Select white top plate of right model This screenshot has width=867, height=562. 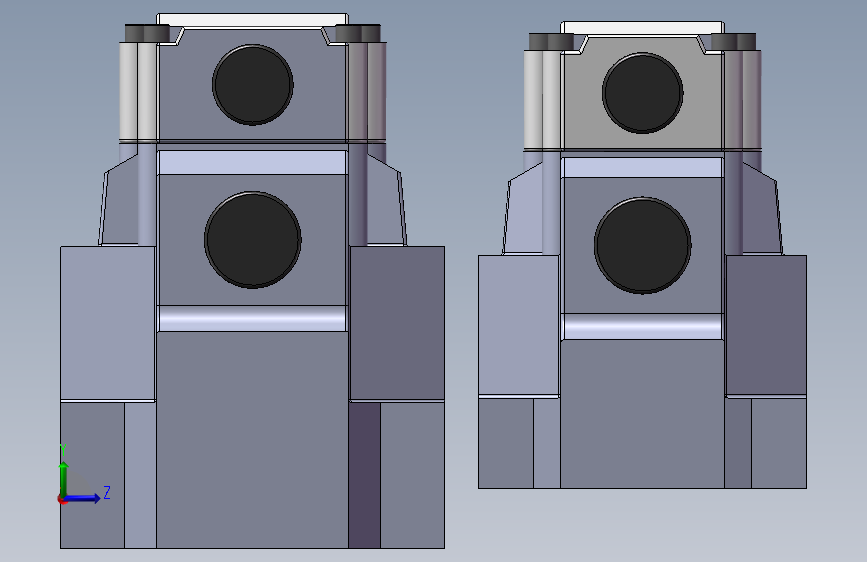point(643,28)
